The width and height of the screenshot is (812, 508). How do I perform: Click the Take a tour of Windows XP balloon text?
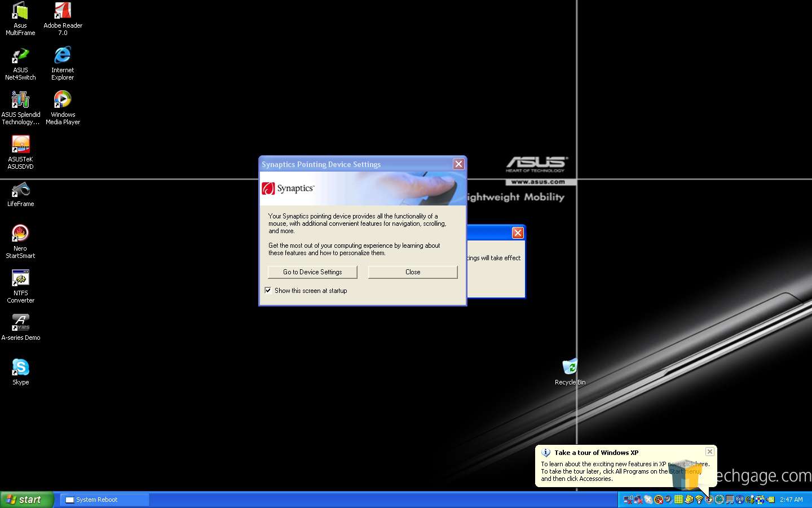(x=596, y=453)
